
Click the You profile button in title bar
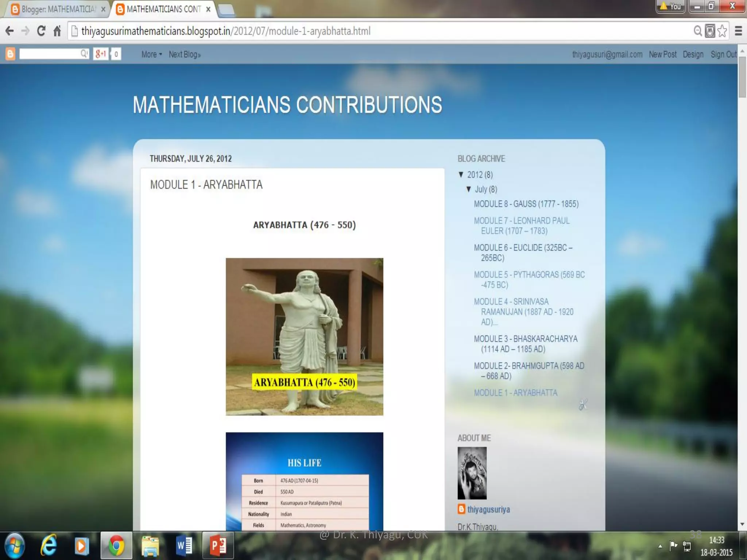(x=671, y=6)
